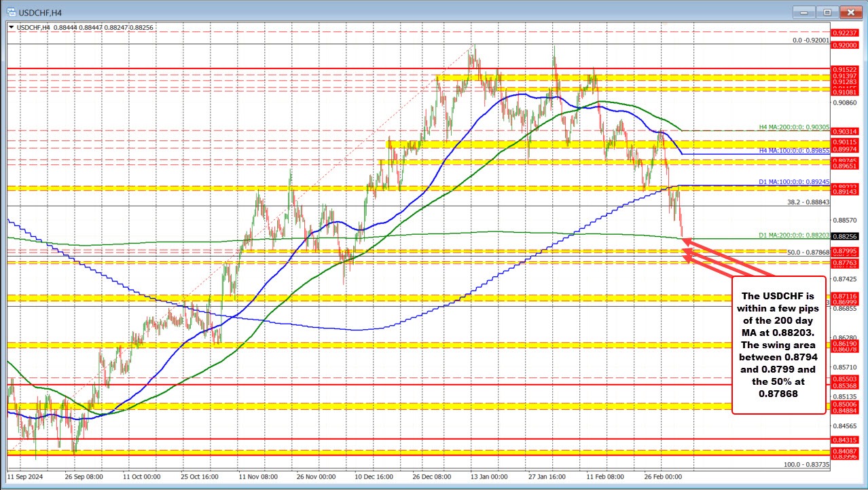The image size is (868, 490).
Task: Expand the USDCHF,H4 one-click trading triangle
Action: pyautogui.click(x=10, y=27)
